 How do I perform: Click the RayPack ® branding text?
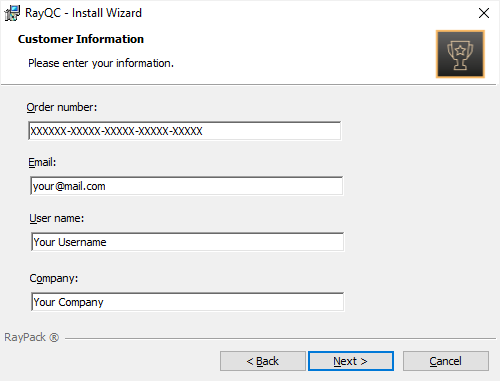32,337
